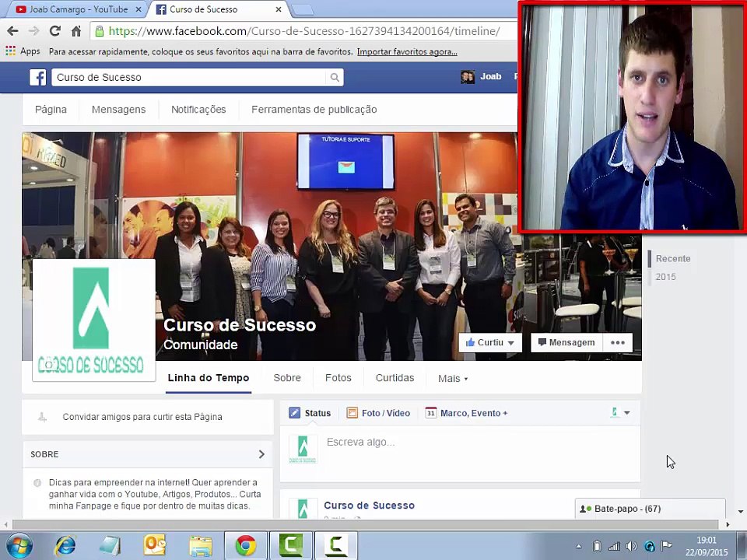Expand the Mais tab dropdown
This screenshot has width=747, height=560.
(453, 379)
